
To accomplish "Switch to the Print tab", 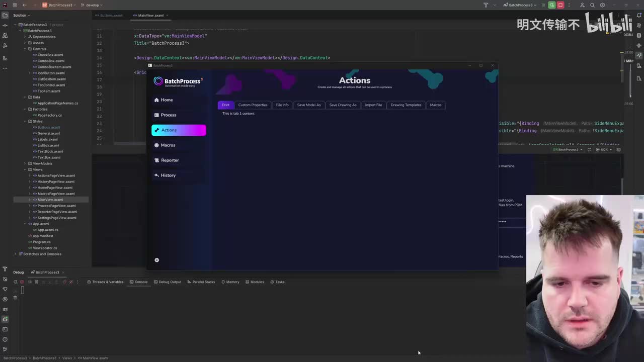I will pyautogui.click(x=225, y=105).
